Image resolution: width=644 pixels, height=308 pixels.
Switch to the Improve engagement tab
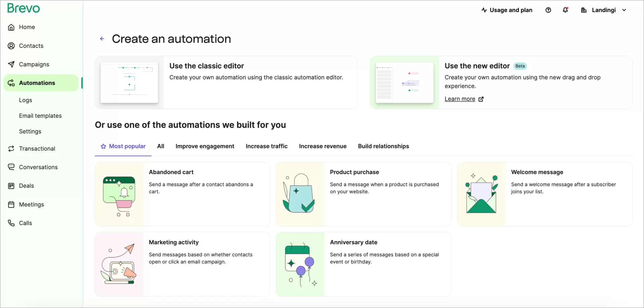205,146
